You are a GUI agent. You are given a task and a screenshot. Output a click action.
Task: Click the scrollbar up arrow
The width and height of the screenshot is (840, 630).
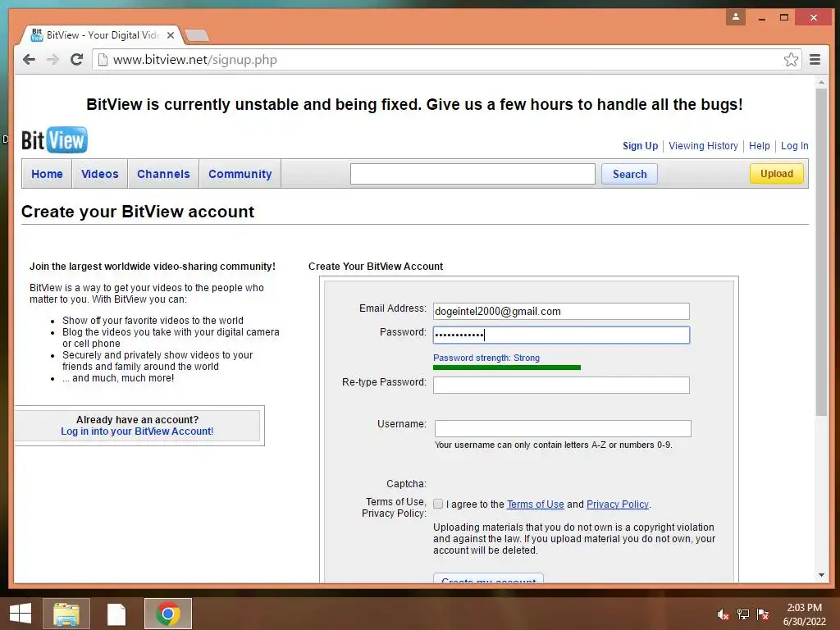click(821, 82)
